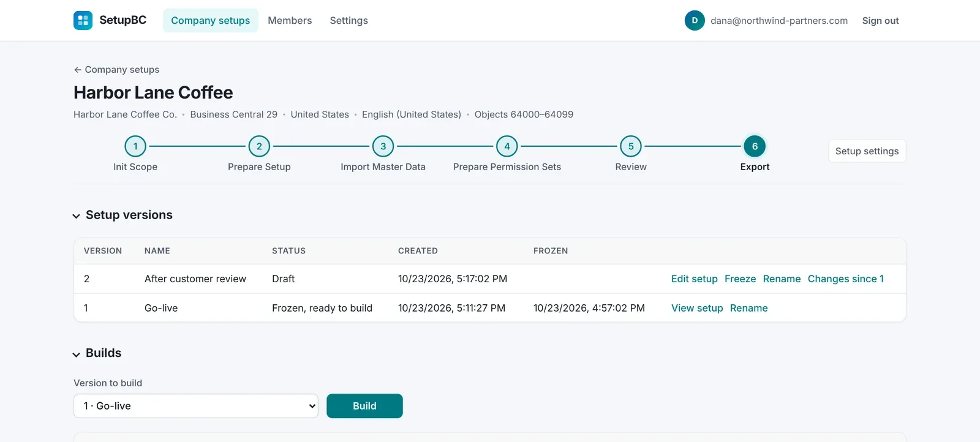980x442 pixels.
Task: Open Changes since 1 link
Action: 846,279
